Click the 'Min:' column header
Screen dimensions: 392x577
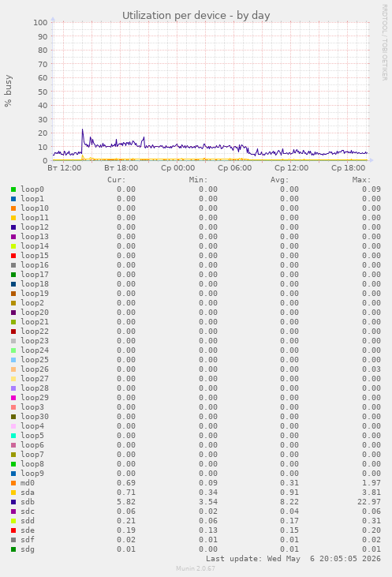(198, 180)
